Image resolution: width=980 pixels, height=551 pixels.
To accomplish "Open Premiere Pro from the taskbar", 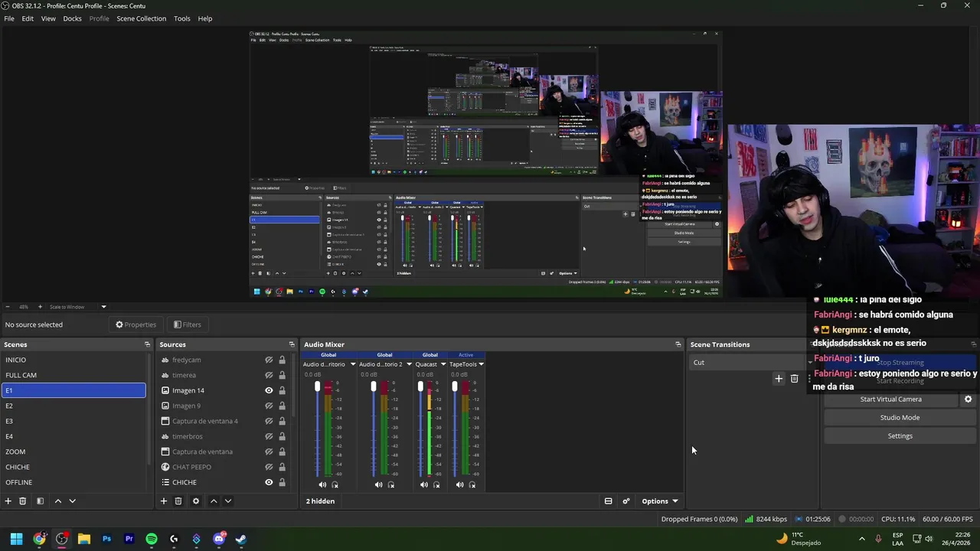I will (129, 539).
